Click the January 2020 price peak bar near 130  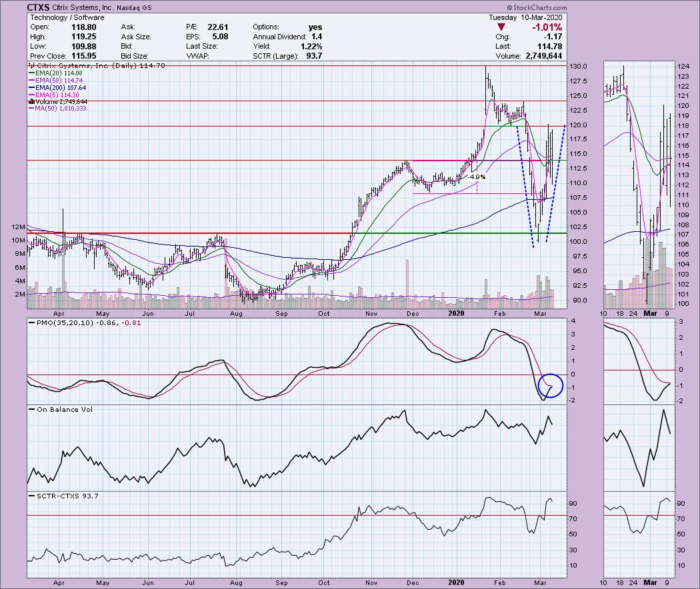(x=486, y=89)
